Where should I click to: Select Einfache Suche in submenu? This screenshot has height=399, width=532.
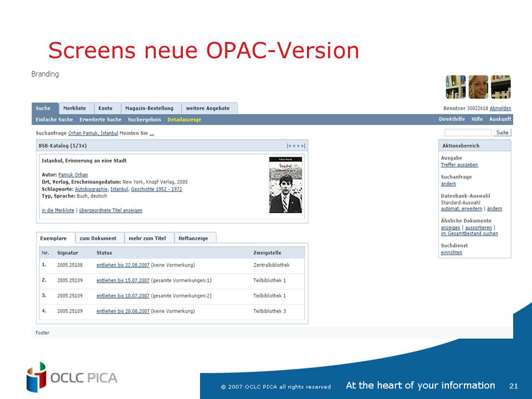click(54, 120)
